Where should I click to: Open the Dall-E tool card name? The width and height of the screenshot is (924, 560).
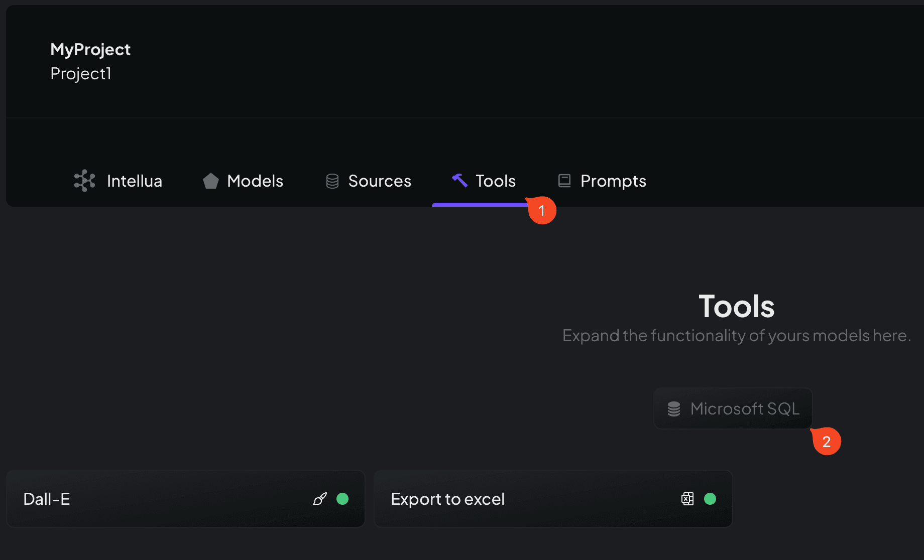point(47,499)
